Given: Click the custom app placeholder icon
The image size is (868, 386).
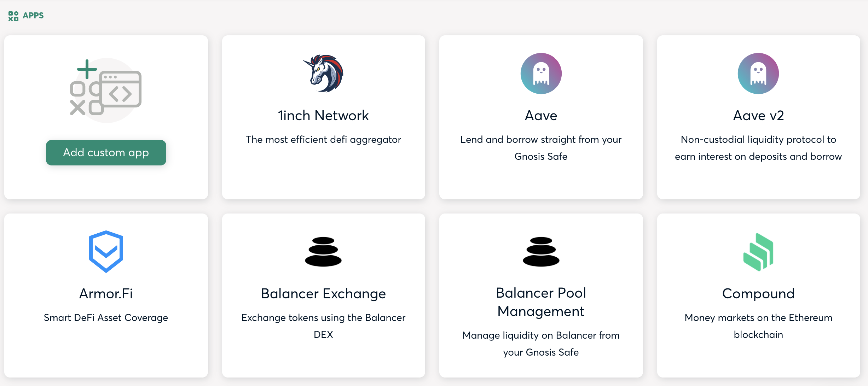Looking at the screenshot, I should [106, 90].
